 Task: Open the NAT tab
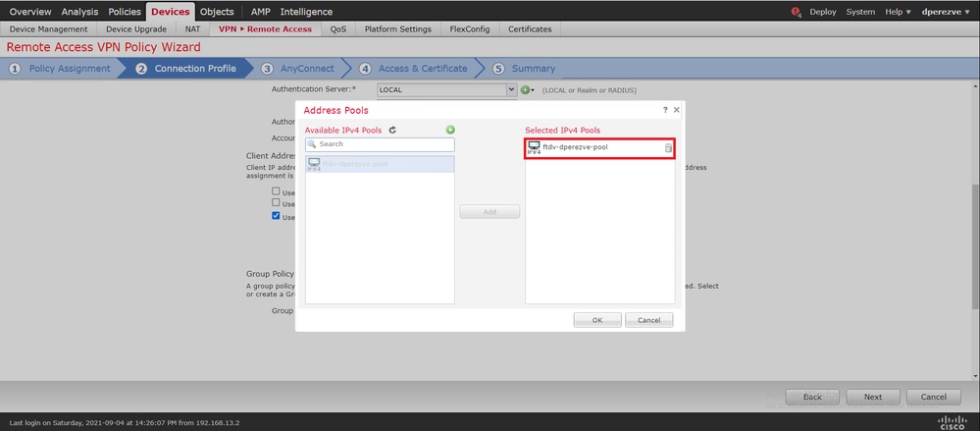(x=192, y=28)
